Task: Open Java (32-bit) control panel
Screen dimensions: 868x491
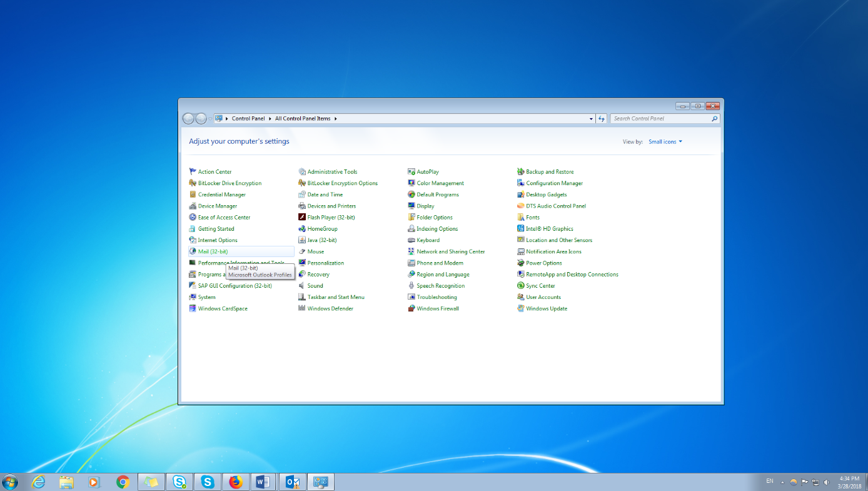Action: point(323,240)
